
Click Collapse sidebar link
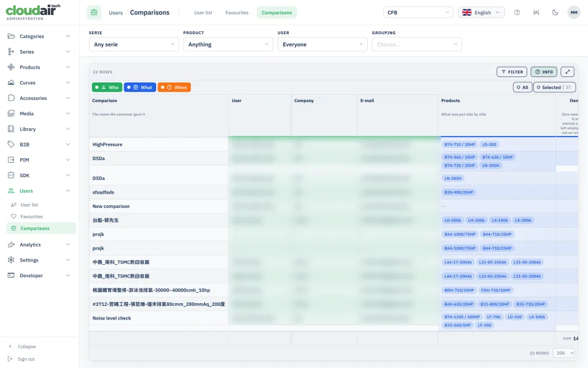[27, 346]
